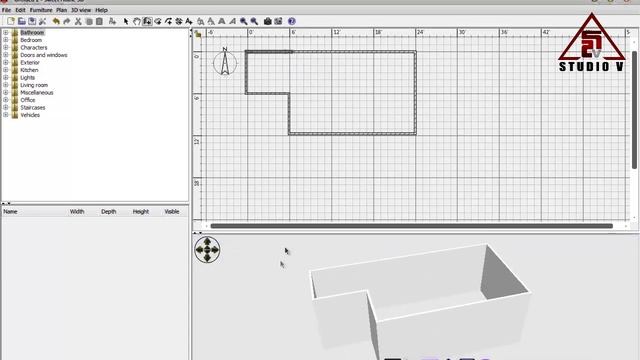Select the Vehicles tree item
This screenshot has height=360, width=640.
[x=30, y=115]
